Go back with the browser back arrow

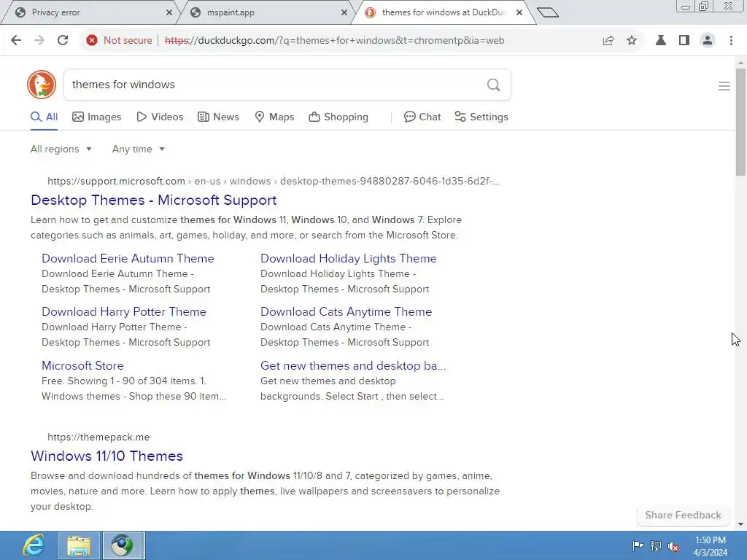point(16,41)
